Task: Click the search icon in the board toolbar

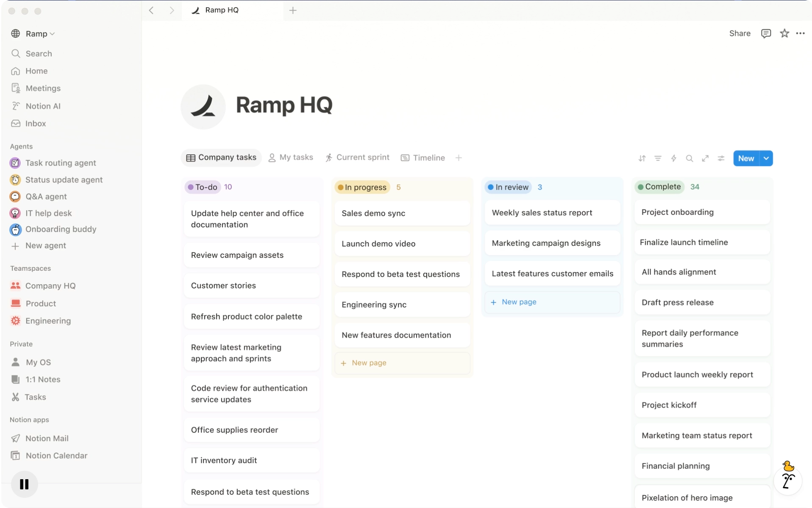Action: tap(690, 158)
